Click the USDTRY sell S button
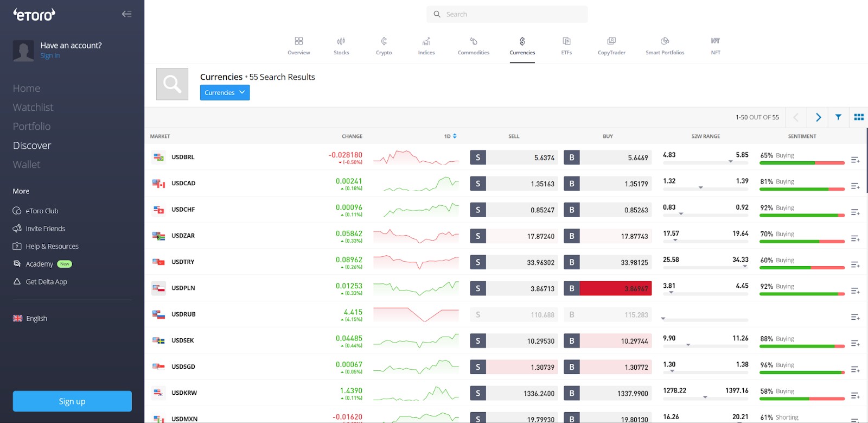Viewport: 868px width, 423px height. [478, 262]
